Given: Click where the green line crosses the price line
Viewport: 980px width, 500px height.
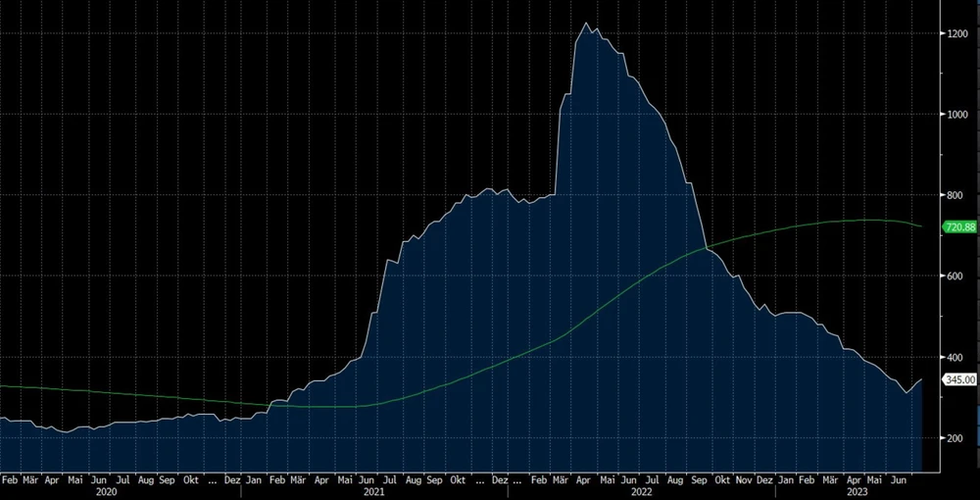Looking at the screenshot, I should [706, 251].
